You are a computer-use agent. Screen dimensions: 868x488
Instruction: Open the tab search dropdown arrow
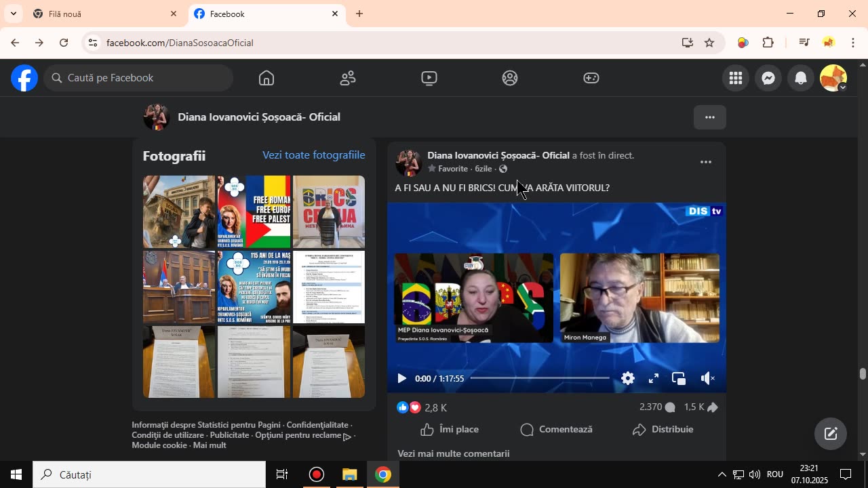(x=13, y=14)
